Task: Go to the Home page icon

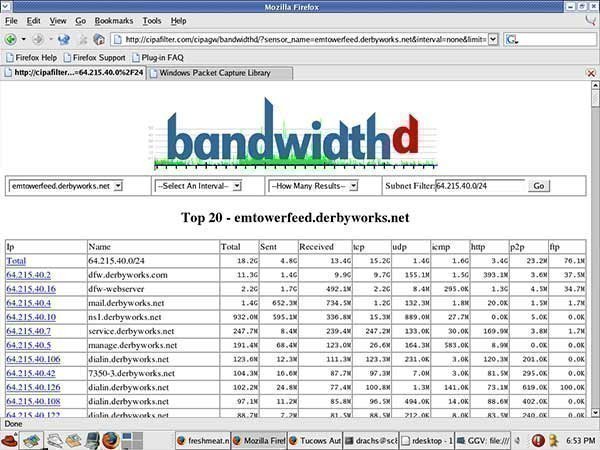Action: tap(101, 40)
